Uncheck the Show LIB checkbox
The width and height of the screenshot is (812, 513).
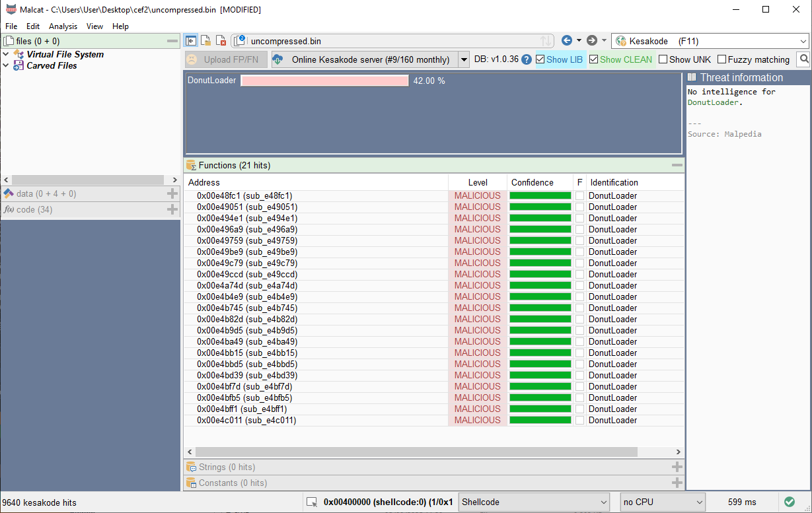pos(540,59)
